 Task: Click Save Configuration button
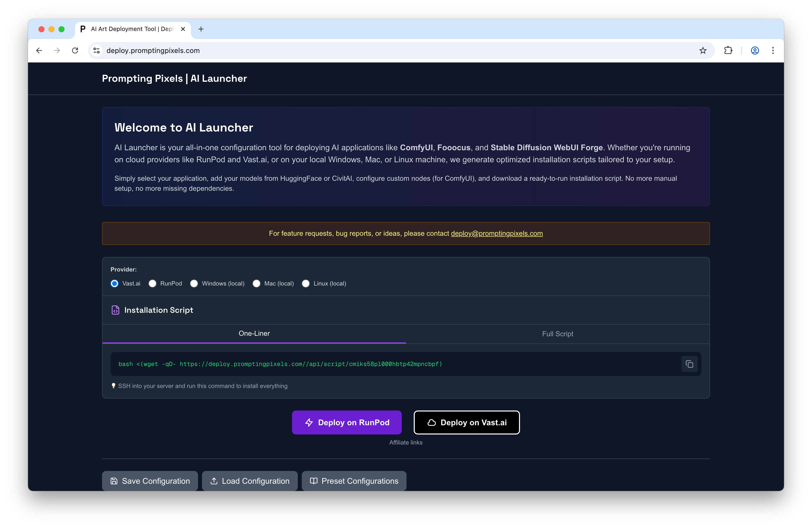point(150,481)
